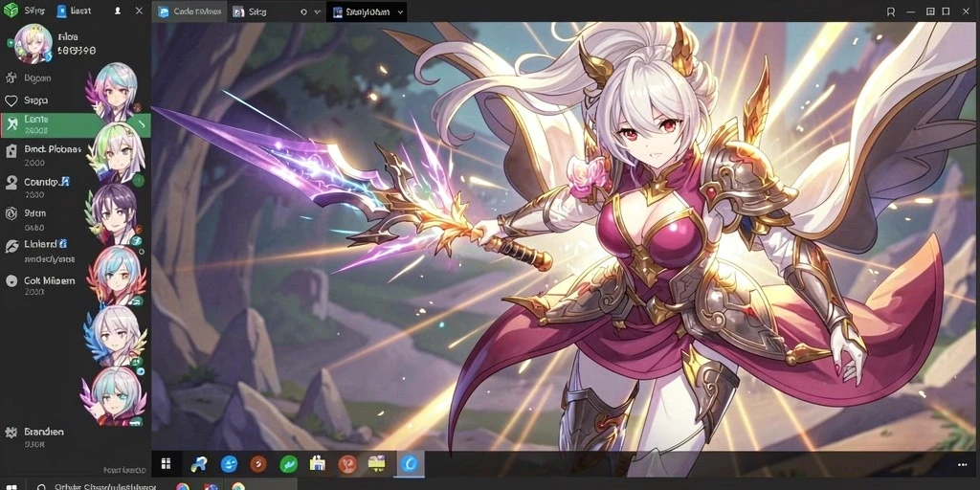Image resolution: width=980 pixels, height=490 pixels.
Task: Open the three-dot overflow menu at bottom right
Action: pos(962,464)
